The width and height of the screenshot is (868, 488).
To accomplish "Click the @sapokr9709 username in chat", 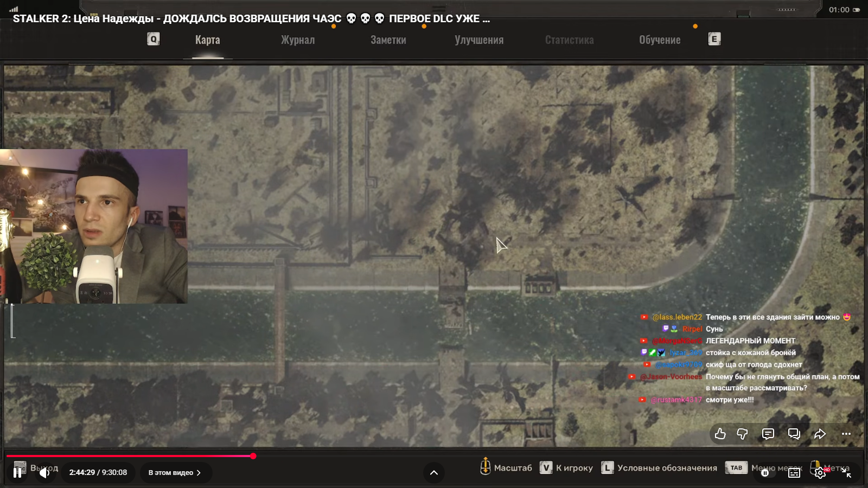I will pos(679,365).
